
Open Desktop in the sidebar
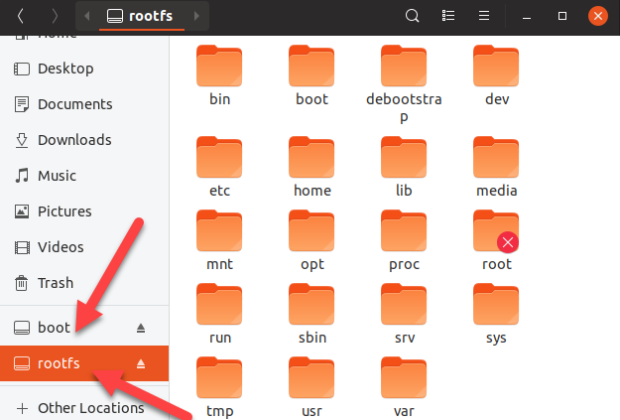coord(84,69)
